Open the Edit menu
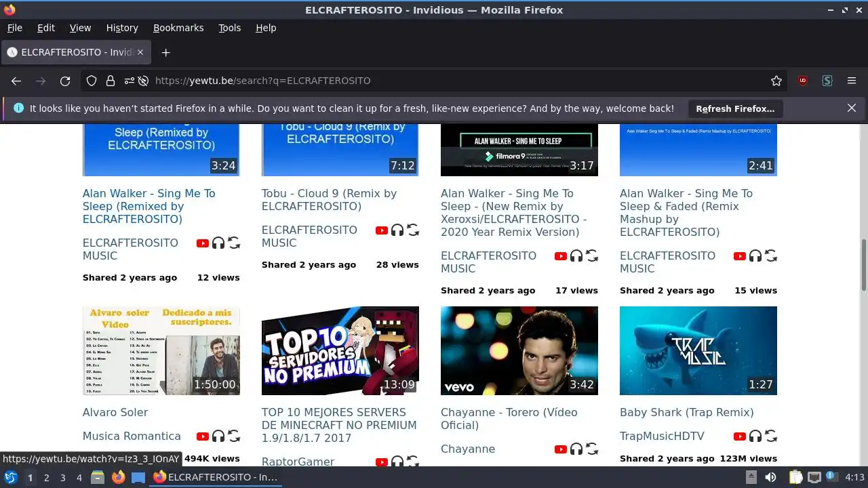Screen dimensions: 868x488 (46, 28)
